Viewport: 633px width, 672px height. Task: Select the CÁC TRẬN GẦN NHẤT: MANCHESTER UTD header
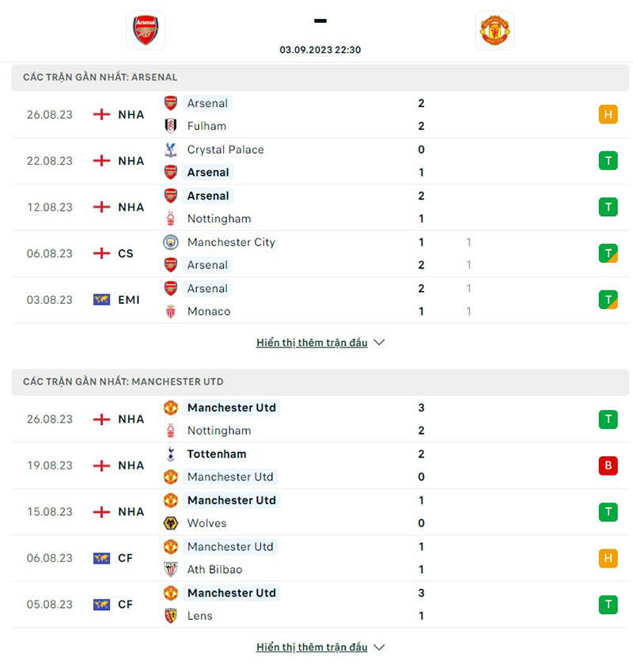124,382
